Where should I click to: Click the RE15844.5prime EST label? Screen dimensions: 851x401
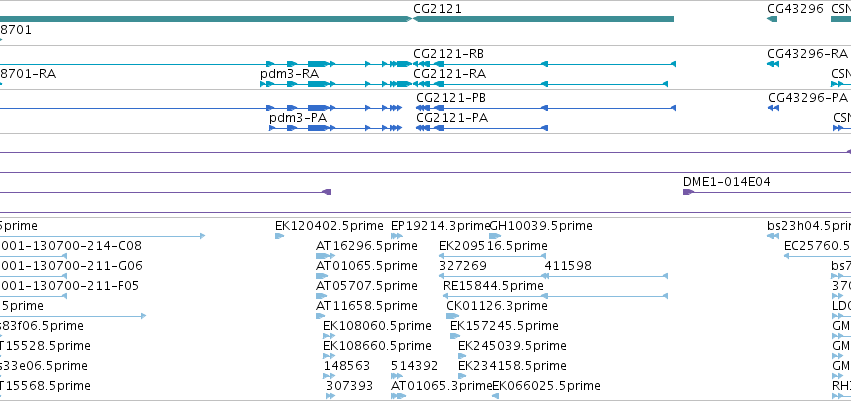pos(493,286)
